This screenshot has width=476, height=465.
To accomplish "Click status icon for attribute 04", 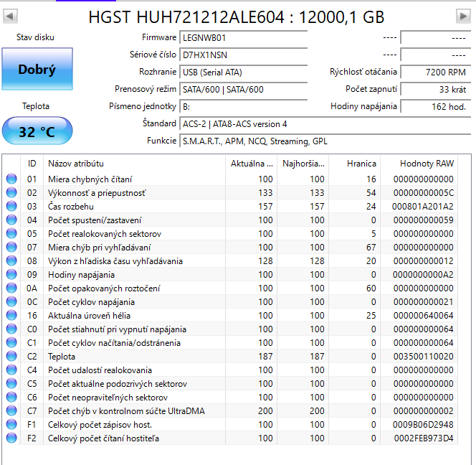I will coord(11,220).
